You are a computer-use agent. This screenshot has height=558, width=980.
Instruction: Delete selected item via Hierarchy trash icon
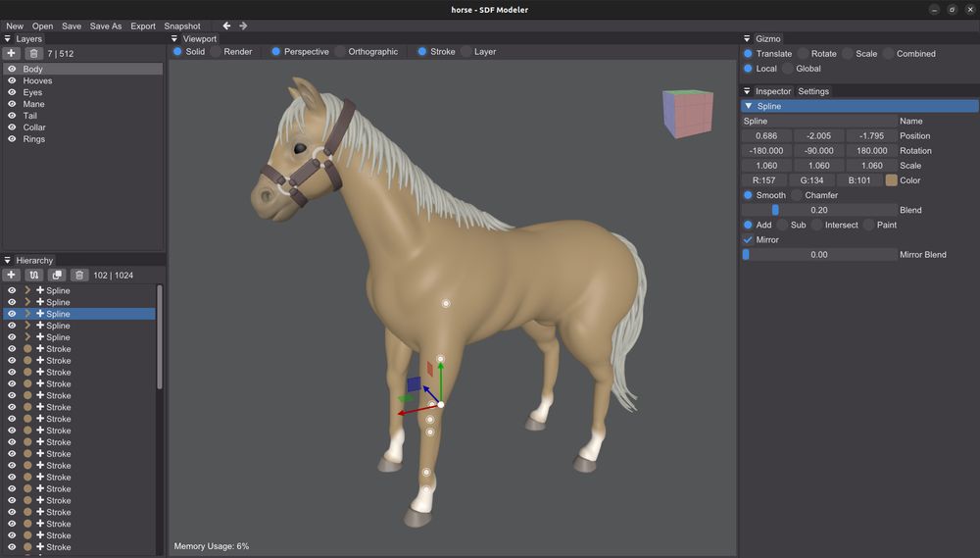[79, 275]
